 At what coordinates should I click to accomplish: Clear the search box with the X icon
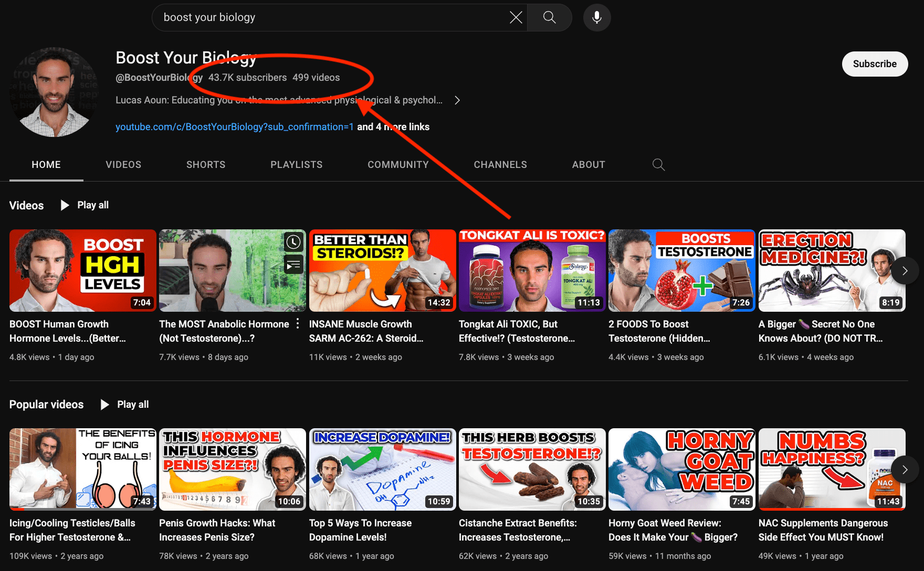[516, 17]
